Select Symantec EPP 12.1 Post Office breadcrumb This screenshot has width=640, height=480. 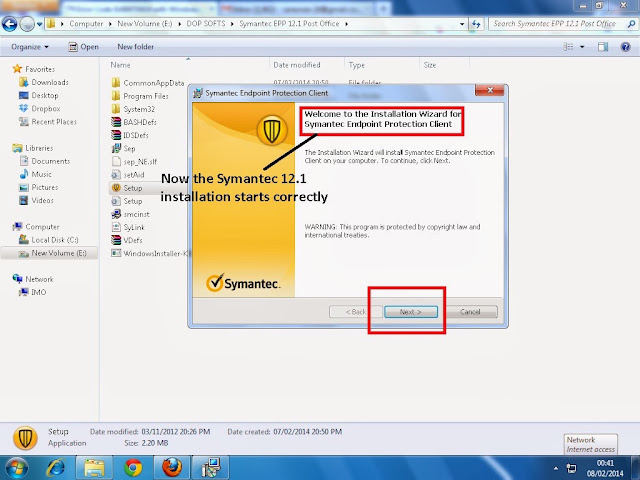pyautogui.click(x=289, y=24)
